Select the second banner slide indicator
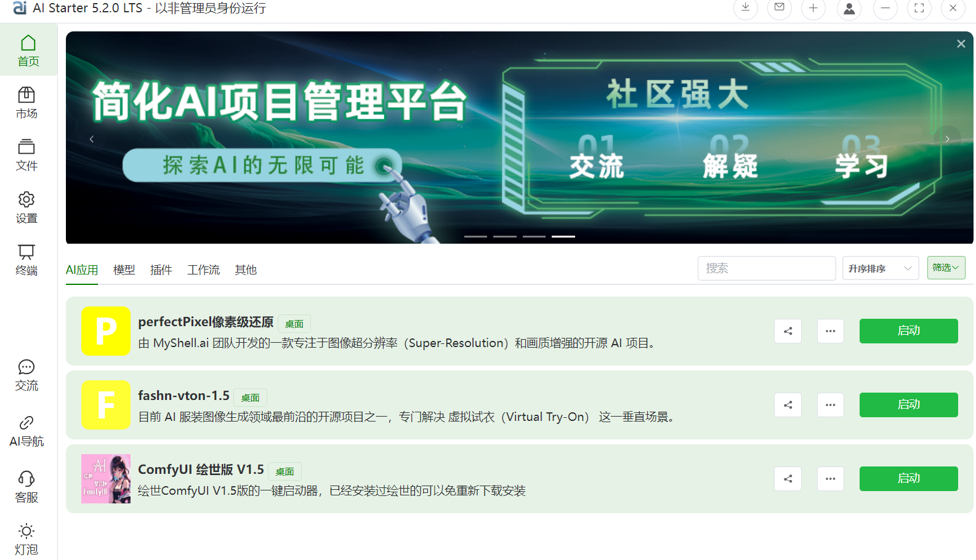976x560 pixels. (x=505, y=236)
